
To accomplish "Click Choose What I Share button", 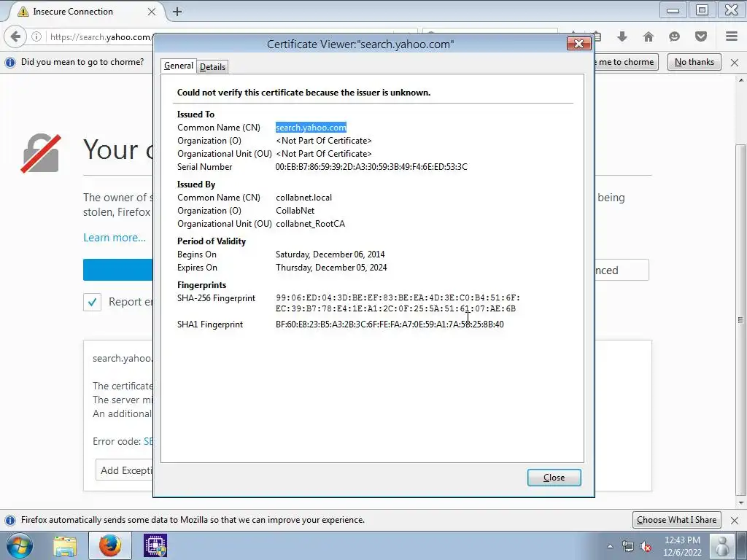I will (x=676, y=520).
